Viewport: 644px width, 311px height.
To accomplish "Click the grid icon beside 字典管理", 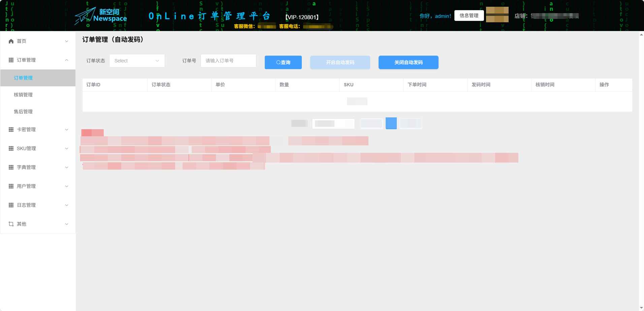I will coord(10,167).
